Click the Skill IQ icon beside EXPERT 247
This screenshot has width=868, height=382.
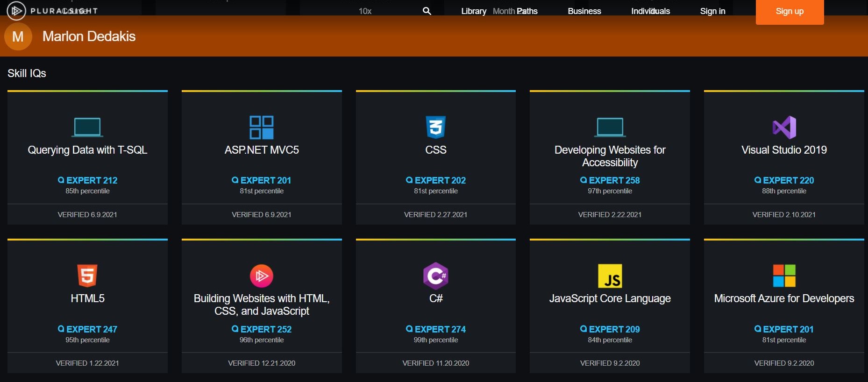point(61,329)
